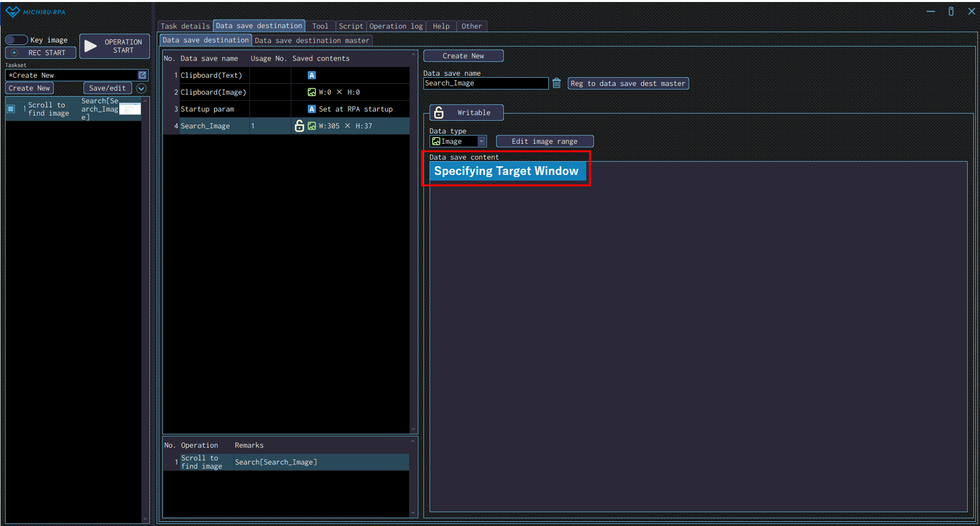Viewport: 980px width, 526px height.
Task: Click the Data save name input field
Action: (x=485, y=84)
